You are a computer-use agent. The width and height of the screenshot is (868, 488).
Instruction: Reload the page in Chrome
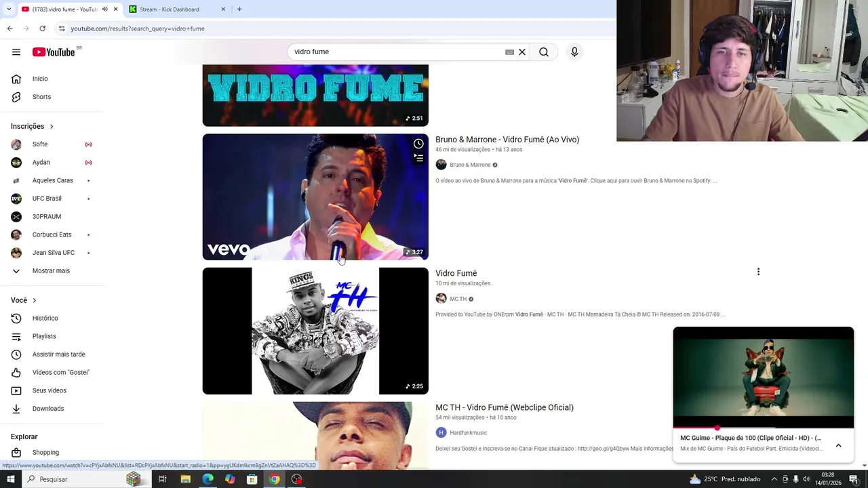coord(42,28)
